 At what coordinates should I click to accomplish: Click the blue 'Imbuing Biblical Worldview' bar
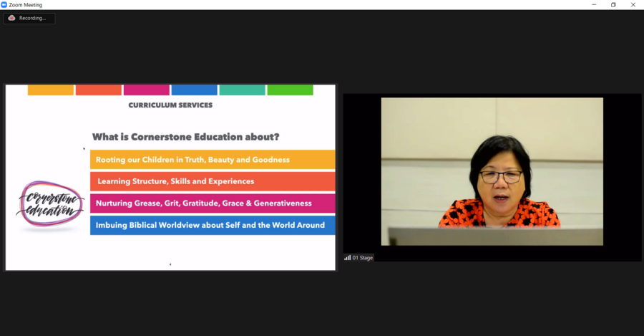pos(213,226)
